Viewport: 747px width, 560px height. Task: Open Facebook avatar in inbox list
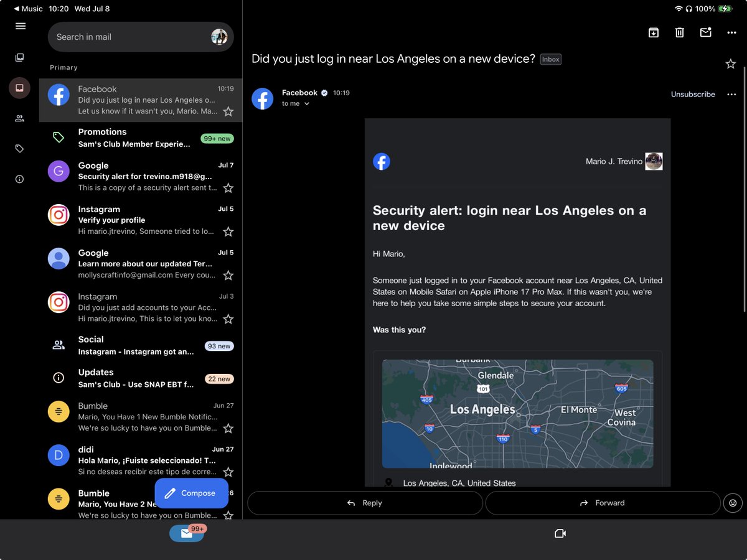pos(59,95)
